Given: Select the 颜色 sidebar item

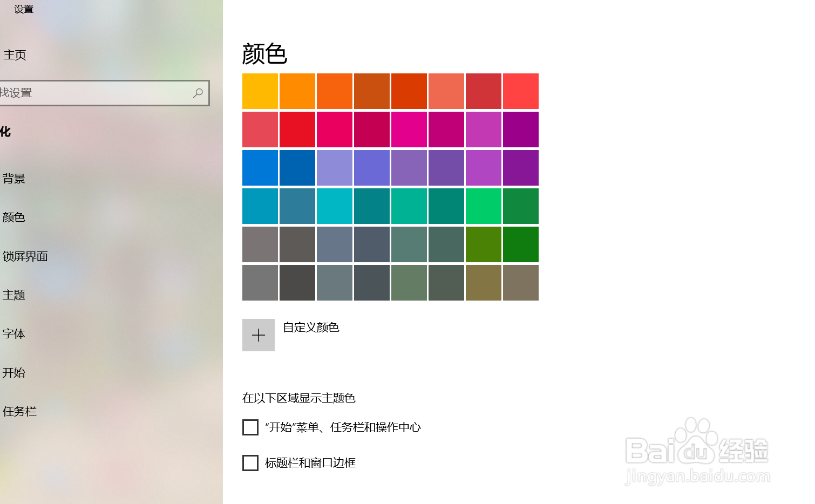Looking at the screenshot, I should pos(14,217).
